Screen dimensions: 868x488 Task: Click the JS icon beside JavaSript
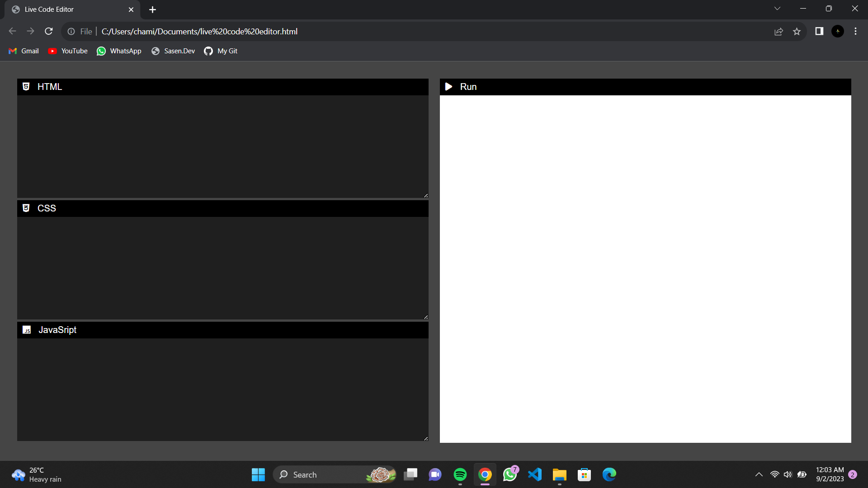point(27,330)
